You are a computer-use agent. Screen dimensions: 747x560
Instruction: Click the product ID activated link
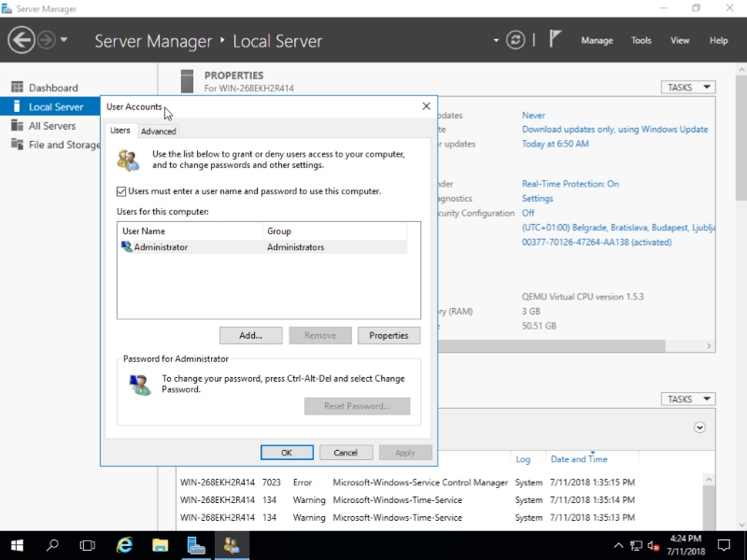(x=597, y=243)
